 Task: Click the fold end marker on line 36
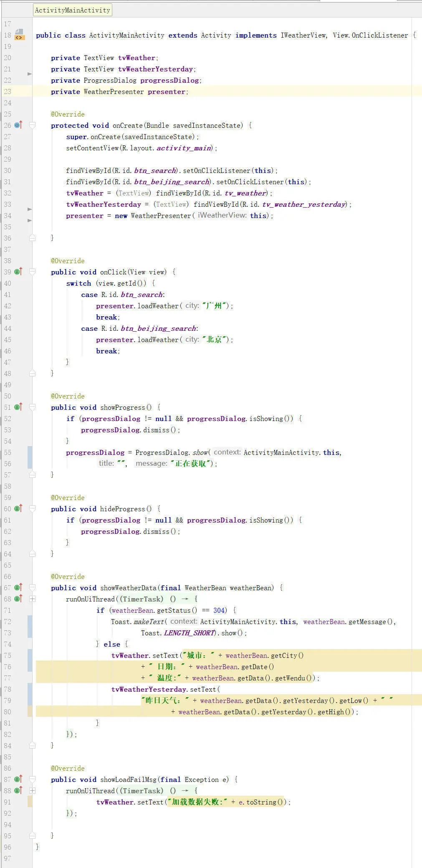32,238
